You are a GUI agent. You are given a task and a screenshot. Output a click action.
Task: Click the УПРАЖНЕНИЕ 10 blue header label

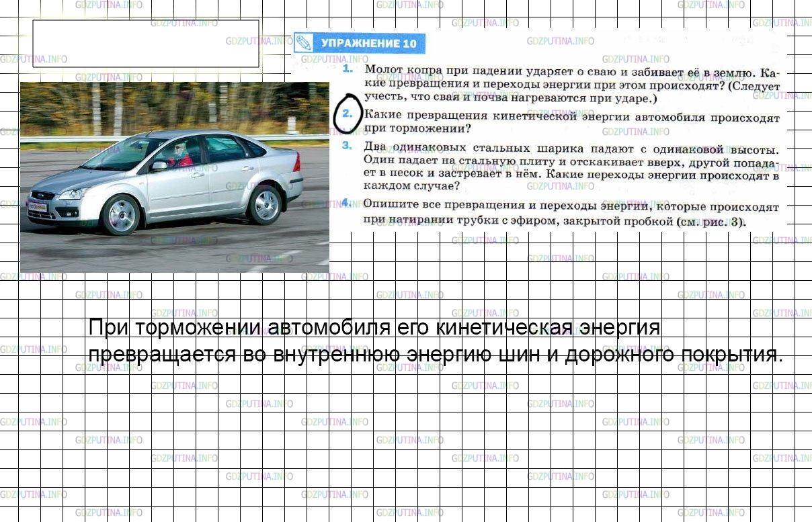pyautogui.click(x=368, y=44)
